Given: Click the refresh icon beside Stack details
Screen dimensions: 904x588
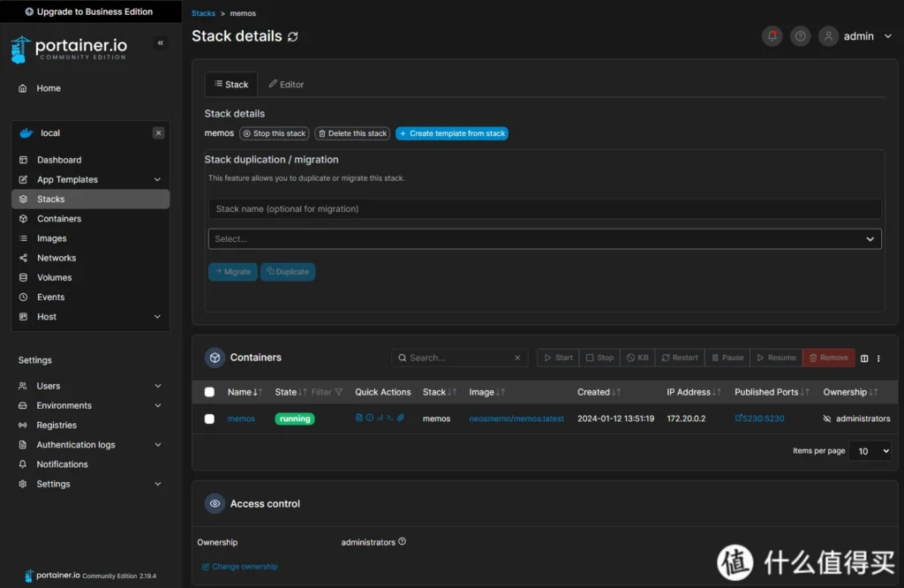Looking at the screenshot, I should click(293, 37).
